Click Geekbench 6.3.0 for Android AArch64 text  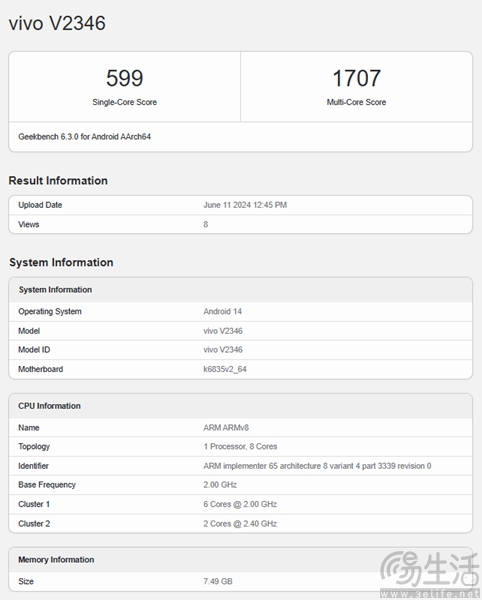[85, 137]
